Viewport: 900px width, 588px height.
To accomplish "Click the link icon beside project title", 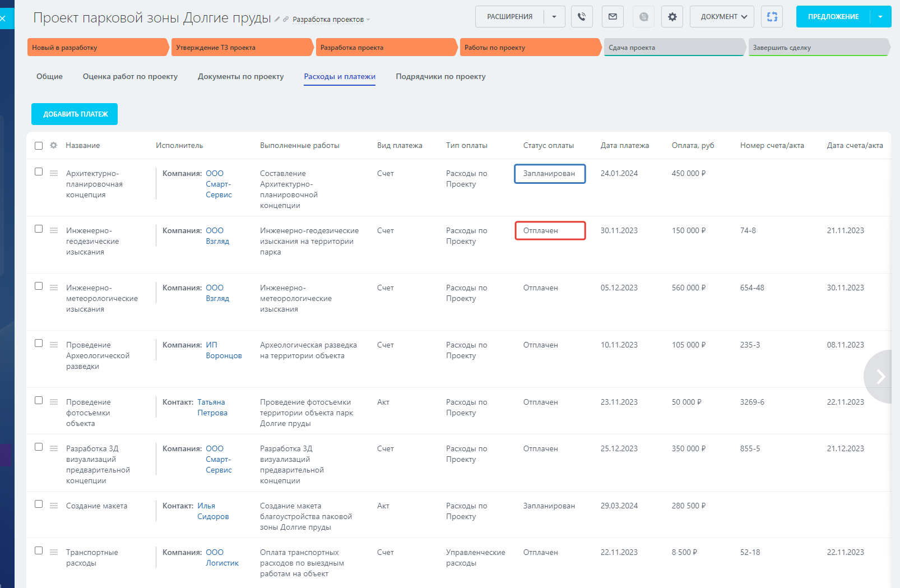I will (x=286, y=19).
